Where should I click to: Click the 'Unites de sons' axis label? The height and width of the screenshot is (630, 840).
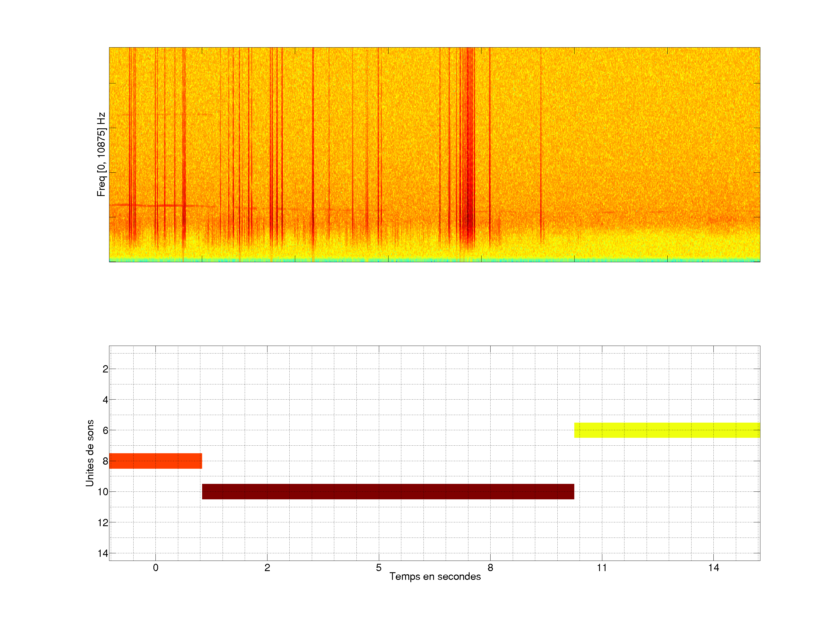[90, 453]
